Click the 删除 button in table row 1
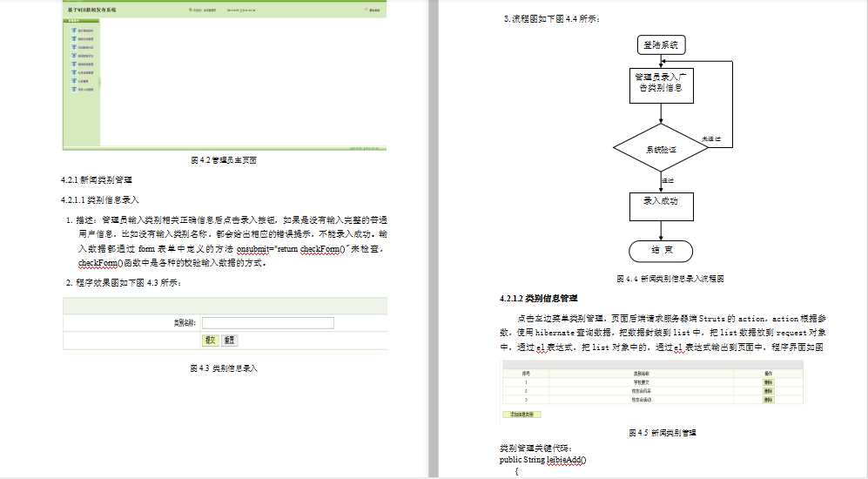 tap(769, 381)
